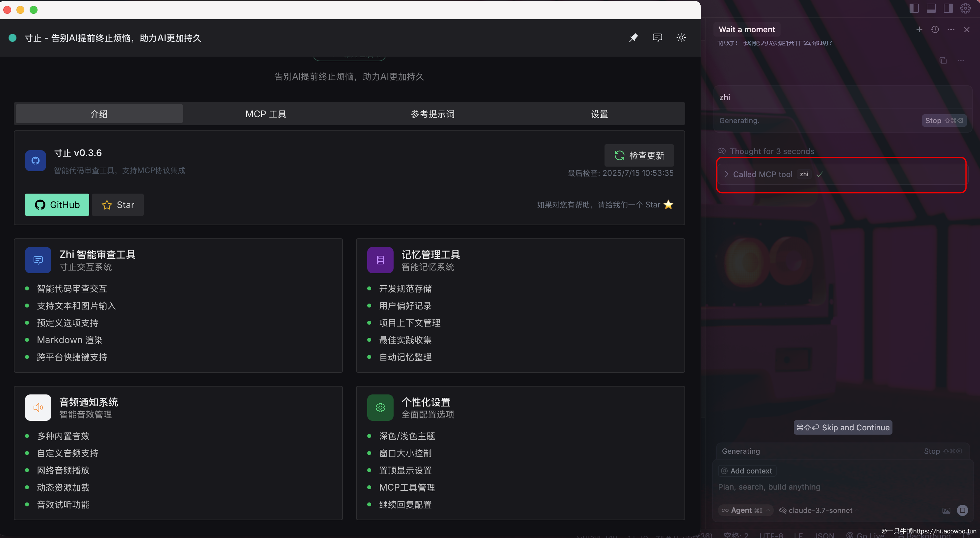The image size is (980, 538).
Task: Expand the Agent mode selector
Action: coord(745,510)
